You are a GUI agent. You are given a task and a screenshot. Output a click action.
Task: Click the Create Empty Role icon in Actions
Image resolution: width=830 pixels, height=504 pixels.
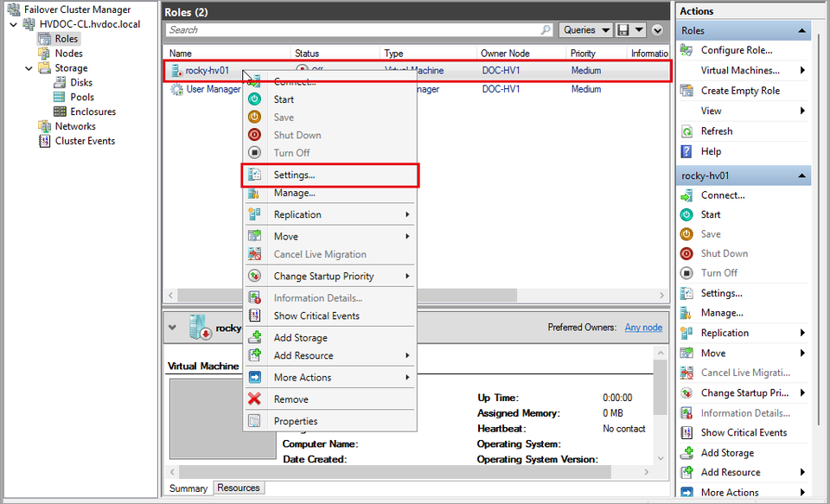[x=686, y=91]
